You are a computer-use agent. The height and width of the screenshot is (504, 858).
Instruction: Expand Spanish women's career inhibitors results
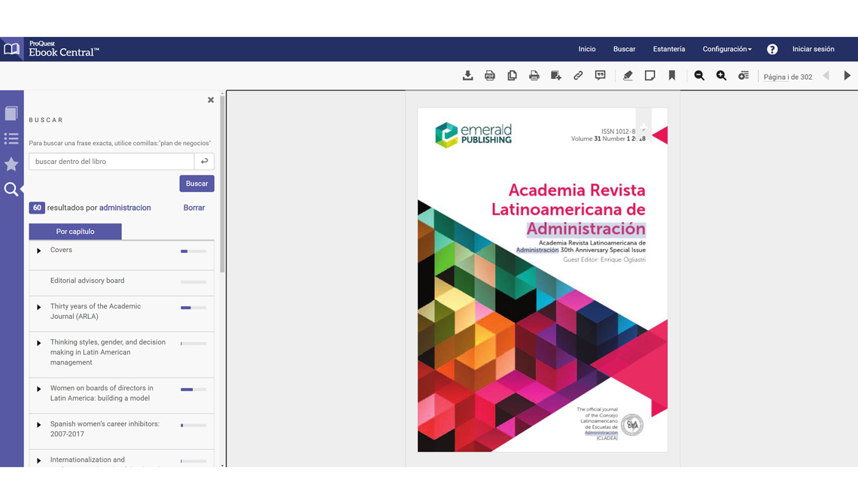point(39,425)
